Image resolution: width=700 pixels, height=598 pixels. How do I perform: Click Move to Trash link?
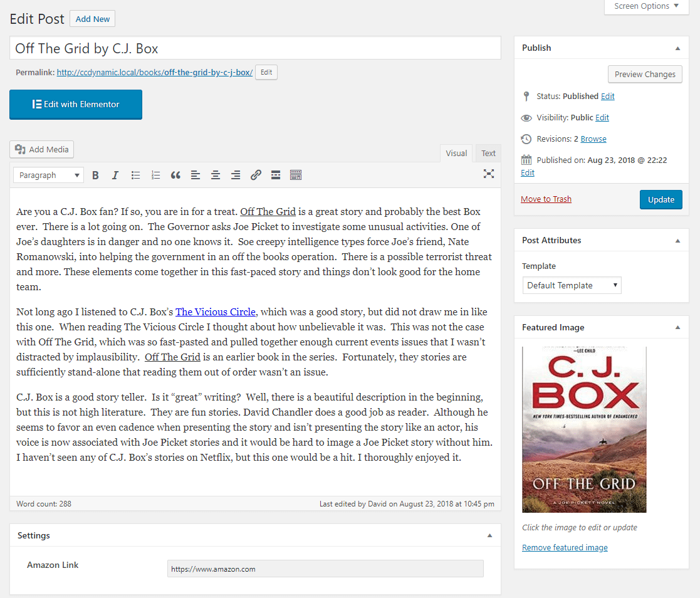click(546, 199)
